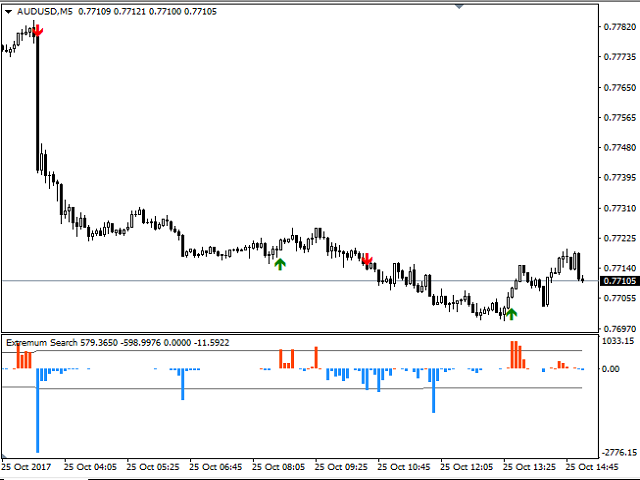
Task: Click the horizontal bid price line
Action: coord(300,281)
